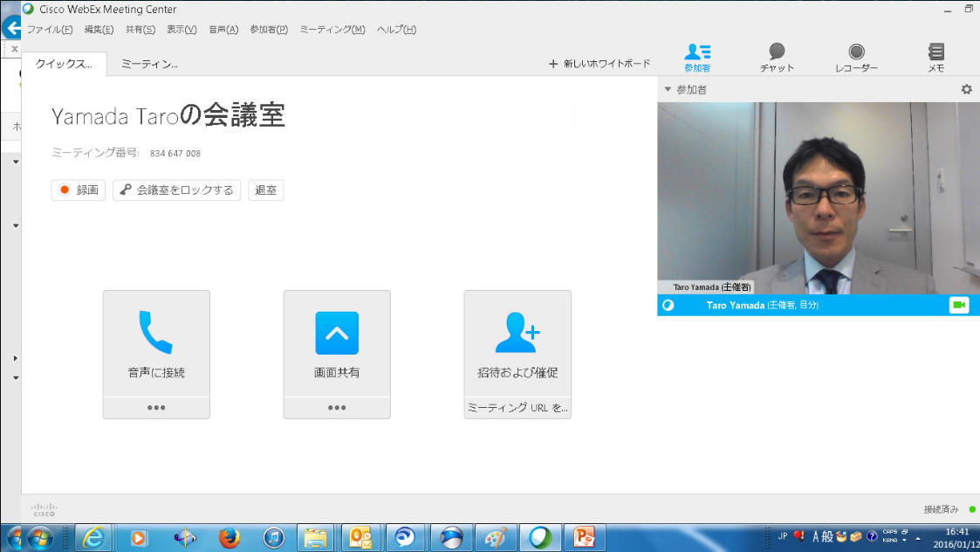Show hidden tray icons arrow
Viewport: 980px width, 552px height.
[917, 538]
